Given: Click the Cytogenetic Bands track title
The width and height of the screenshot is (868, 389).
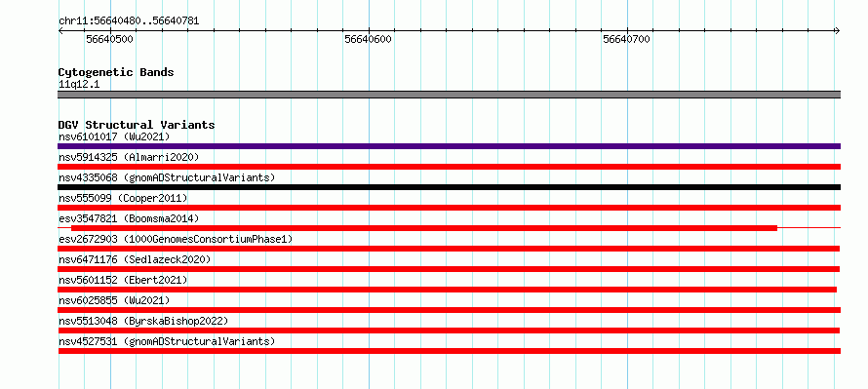Looking at the screenshot, I should [x=116, y=72].
